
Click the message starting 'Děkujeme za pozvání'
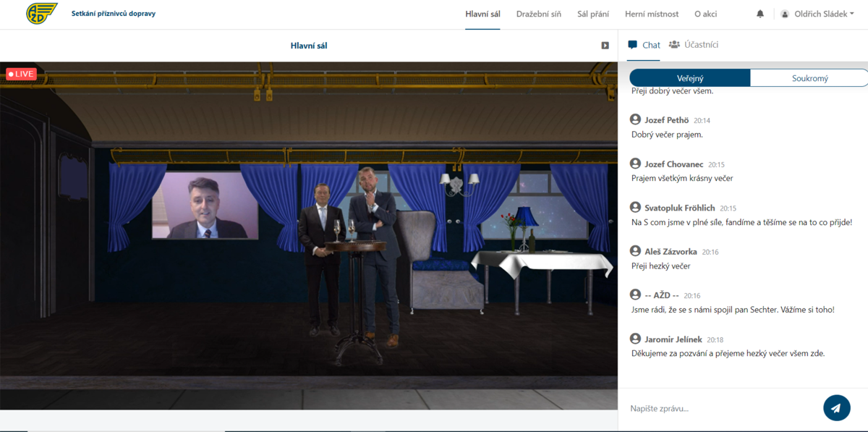pos(728,353)
